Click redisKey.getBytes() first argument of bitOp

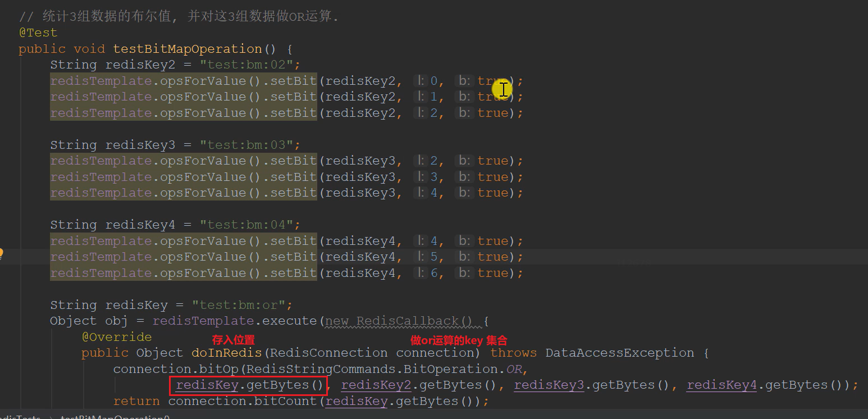point(250,385)
